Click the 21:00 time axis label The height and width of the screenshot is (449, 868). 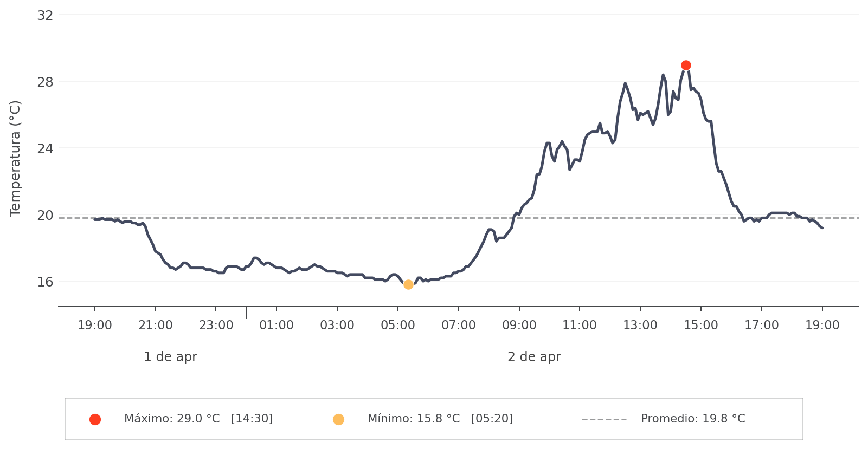(x=156, y=326)
